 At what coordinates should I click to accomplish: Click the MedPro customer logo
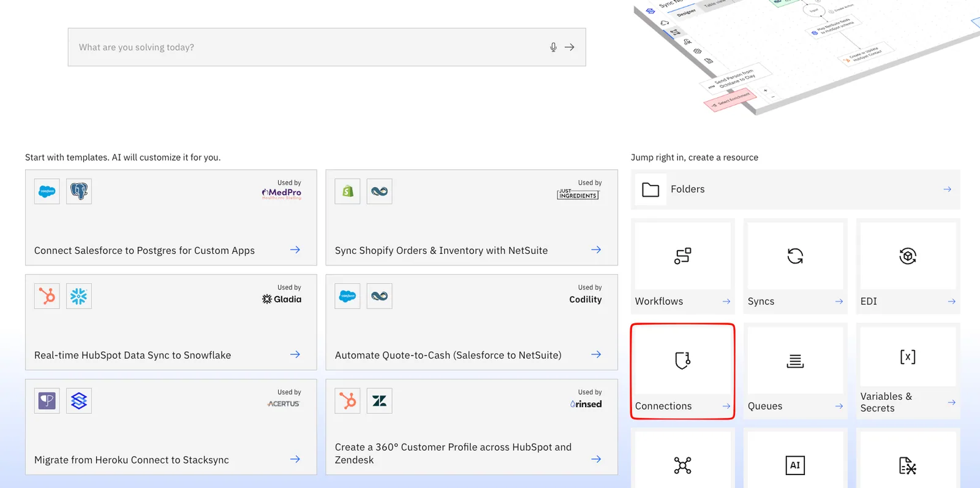[x=282, y=193]
